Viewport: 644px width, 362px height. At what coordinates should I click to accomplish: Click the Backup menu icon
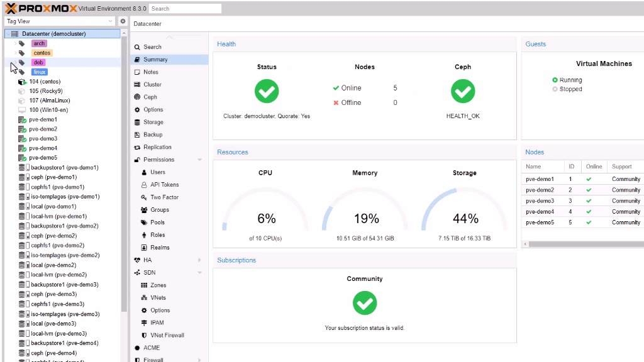[138, 134]
